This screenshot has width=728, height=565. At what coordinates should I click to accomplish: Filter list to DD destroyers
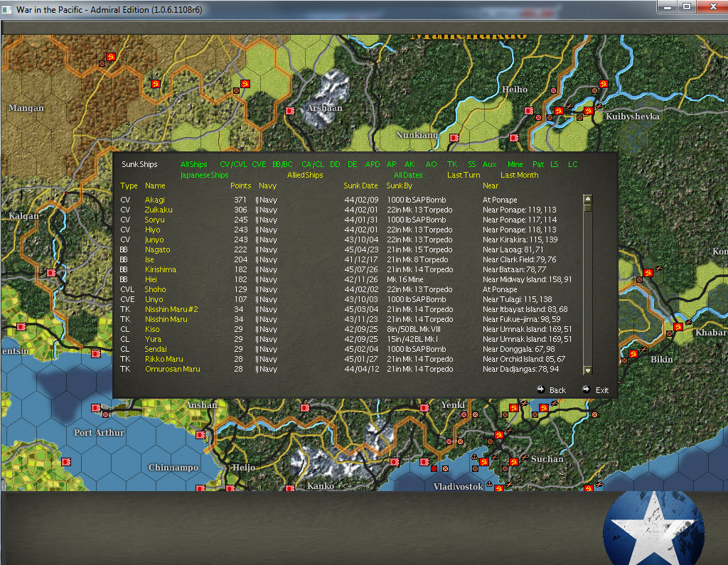tap(335, 164)
